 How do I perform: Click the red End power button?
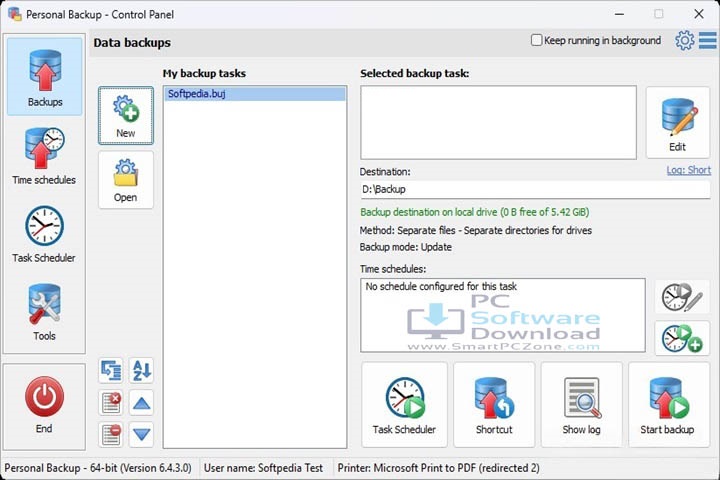click(44, 406)
